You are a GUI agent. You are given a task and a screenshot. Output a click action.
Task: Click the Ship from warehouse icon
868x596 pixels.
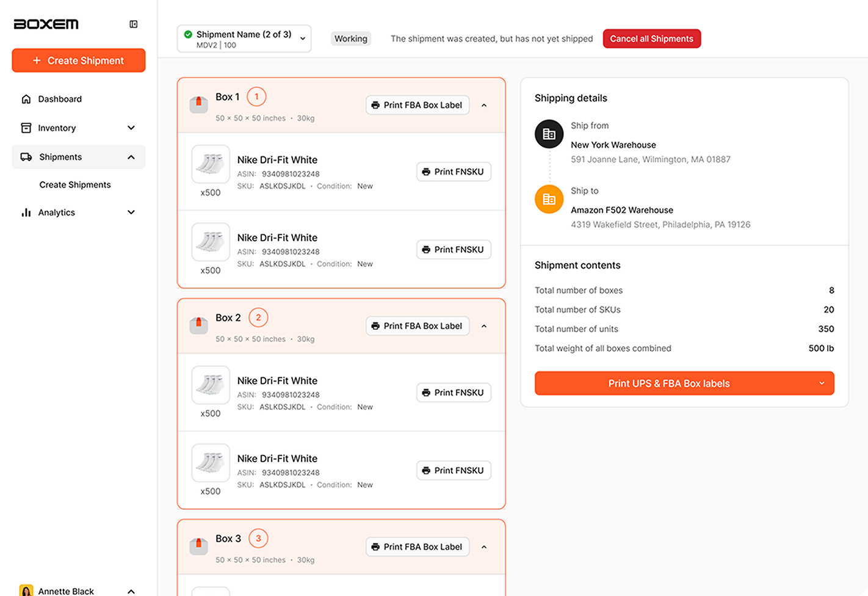tap(549, 134)
